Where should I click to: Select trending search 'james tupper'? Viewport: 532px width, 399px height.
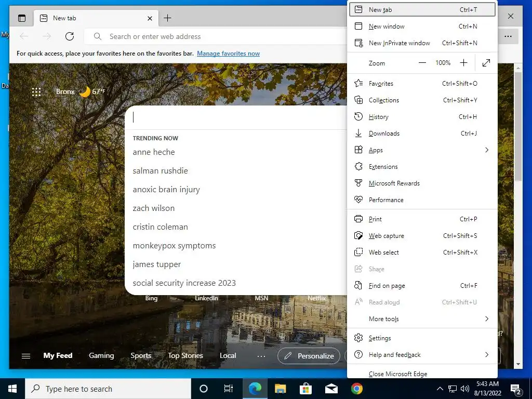[157, 264]
